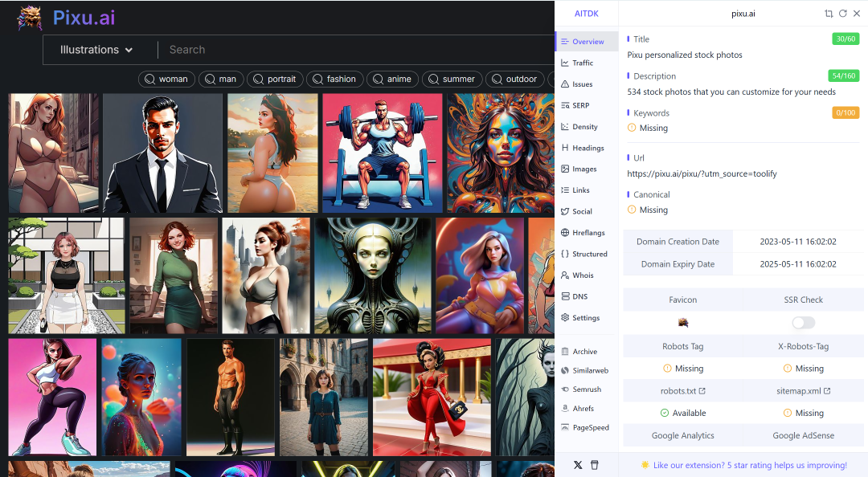Select the anime search tag
This screenshot has width=868, height=477.
click(392, 79)
